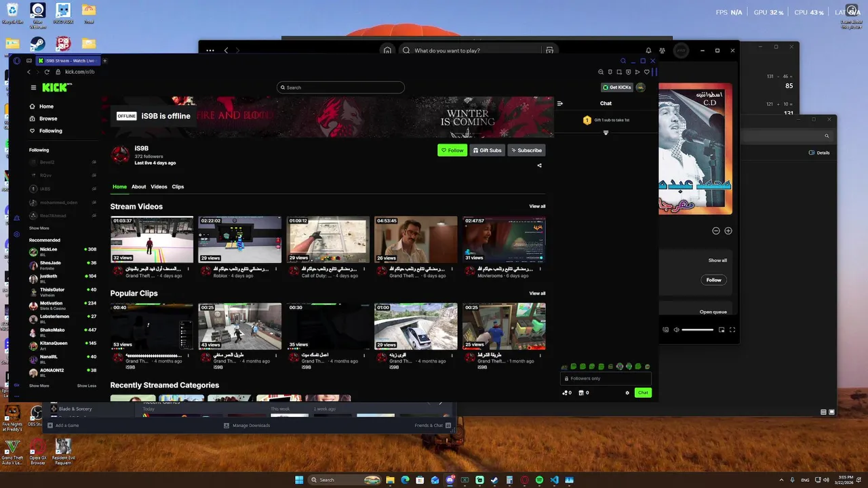The width and height of the screenshot is (868, 488).
Task: Switch to the Clips tab
Action: pyautogui.click(x=178, y=186)
